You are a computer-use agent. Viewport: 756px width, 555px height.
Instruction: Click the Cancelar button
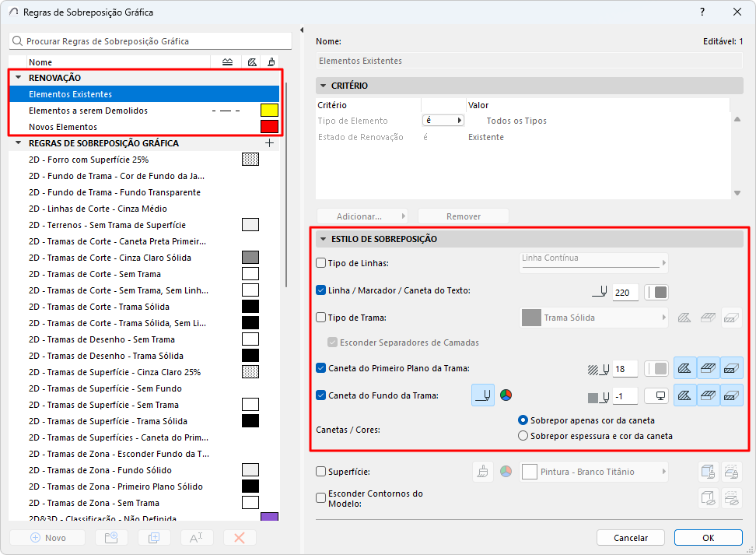tap(631, 538)
